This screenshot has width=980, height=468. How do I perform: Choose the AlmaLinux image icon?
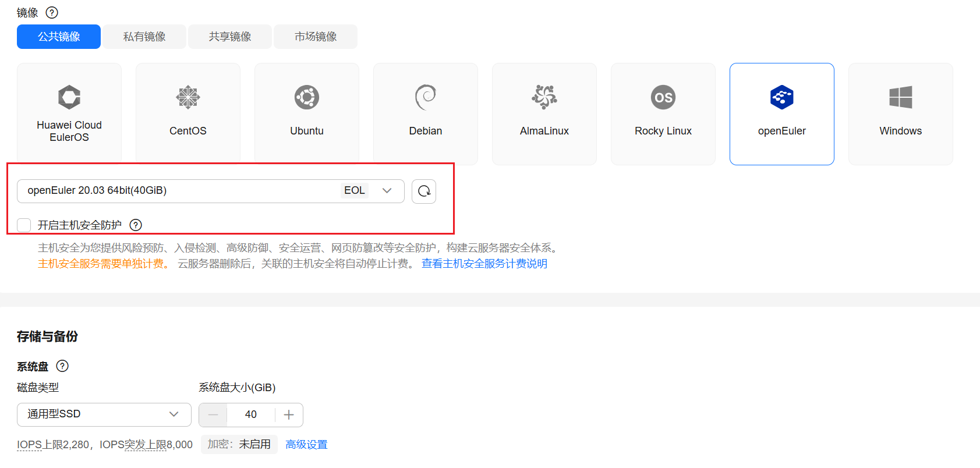click(544, 97)
